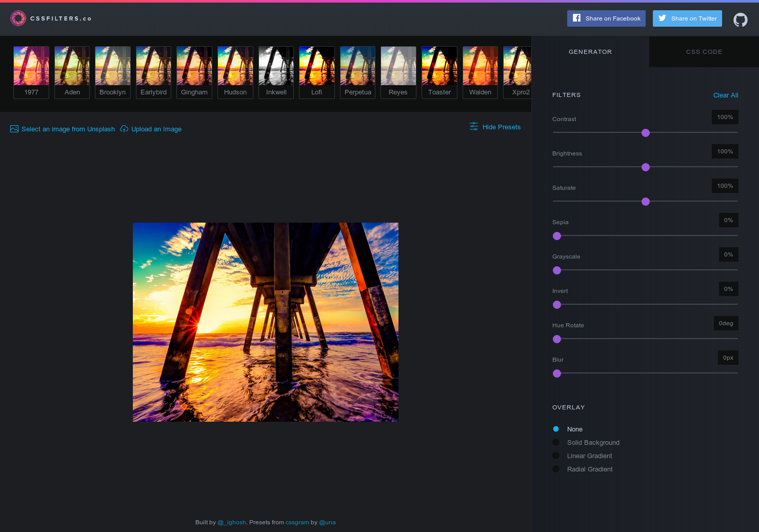
Task: Enable the Solid Background overlay
Action: click(556, 442)
